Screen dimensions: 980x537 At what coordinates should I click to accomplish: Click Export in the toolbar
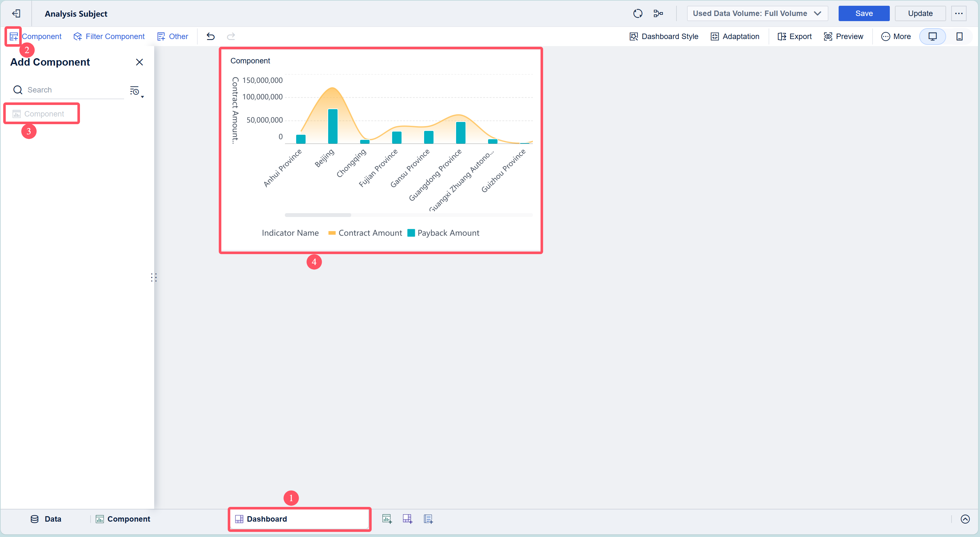(794, 36)
